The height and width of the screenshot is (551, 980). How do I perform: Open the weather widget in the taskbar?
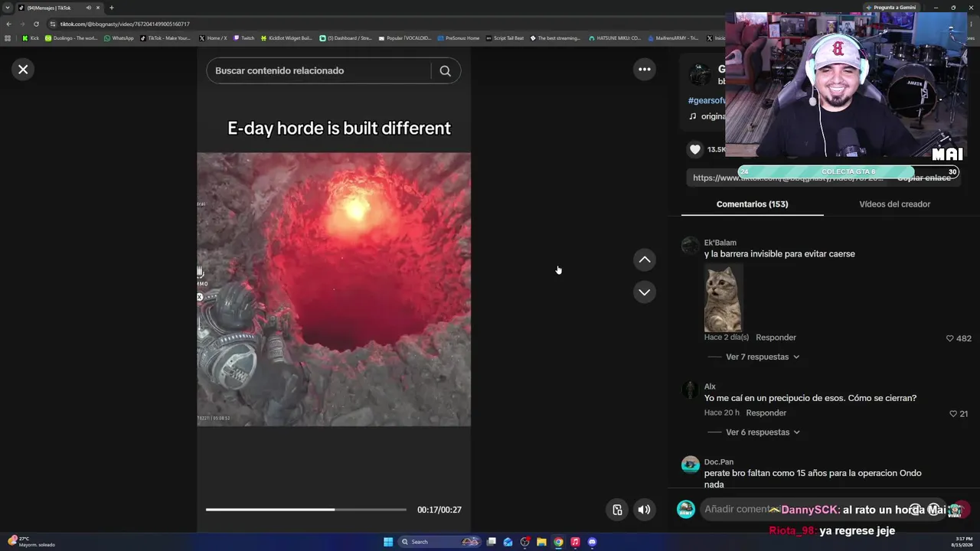31,542
